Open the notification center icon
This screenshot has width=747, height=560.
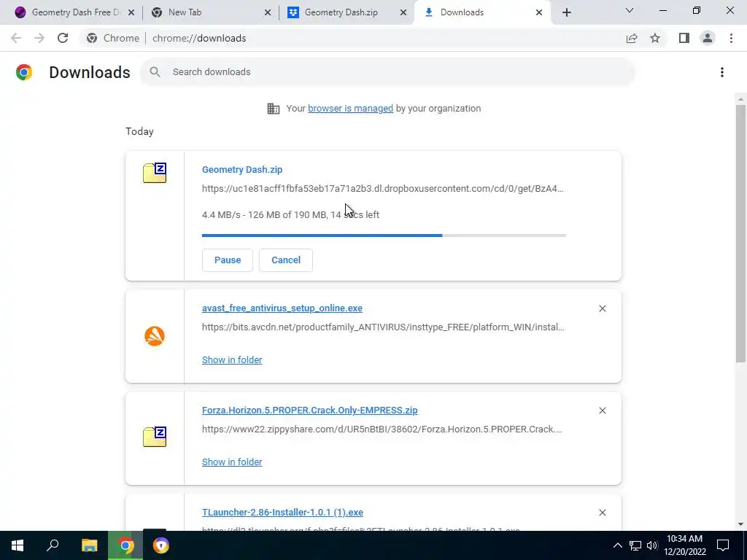point(723,545)
